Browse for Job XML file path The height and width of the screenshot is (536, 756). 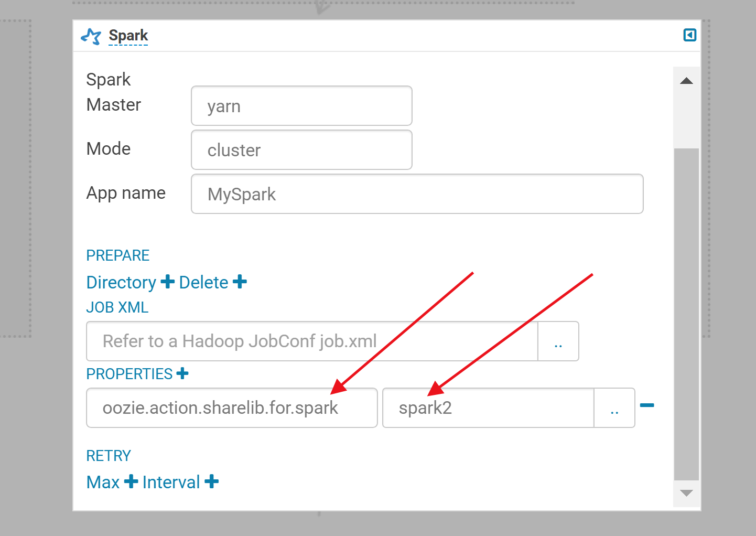pos(558,341)
